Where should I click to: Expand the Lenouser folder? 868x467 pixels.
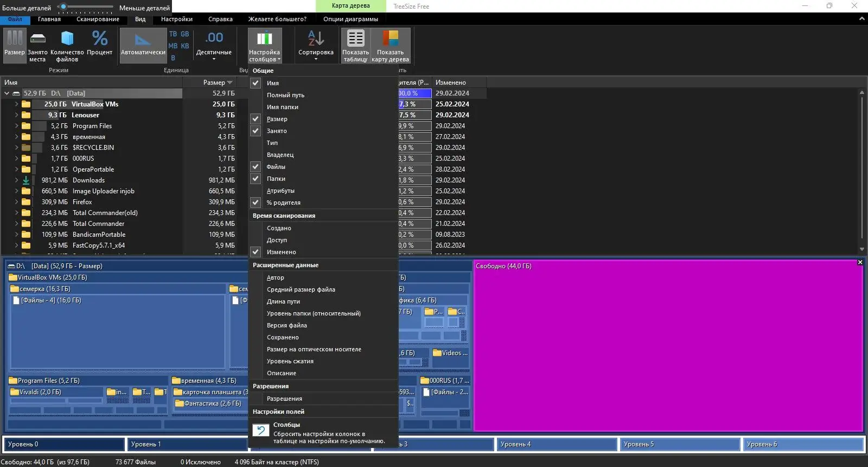click(16, 115)
